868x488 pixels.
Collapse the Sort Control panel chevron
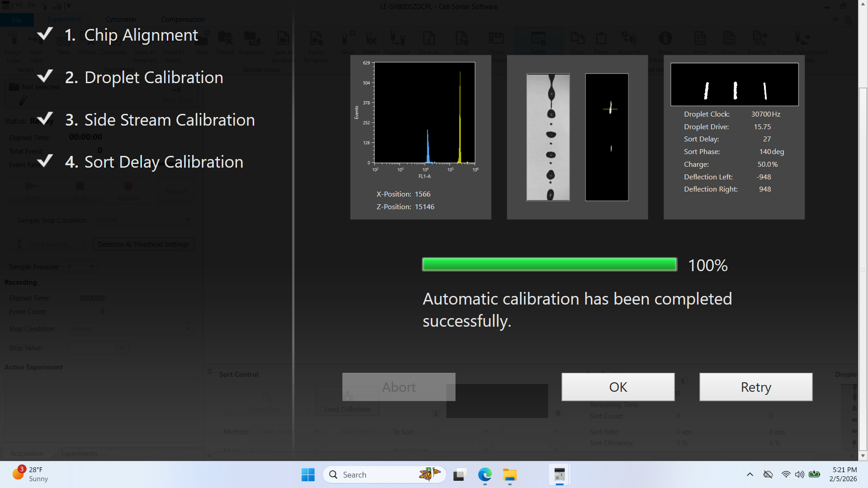click(x=210, y=371)
